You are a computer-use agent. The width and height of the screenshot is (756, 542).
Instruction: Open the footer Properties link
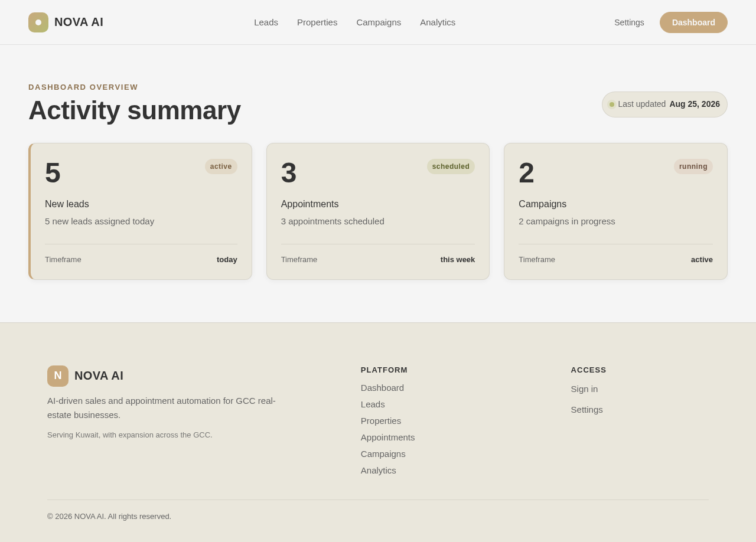[381, 421]
